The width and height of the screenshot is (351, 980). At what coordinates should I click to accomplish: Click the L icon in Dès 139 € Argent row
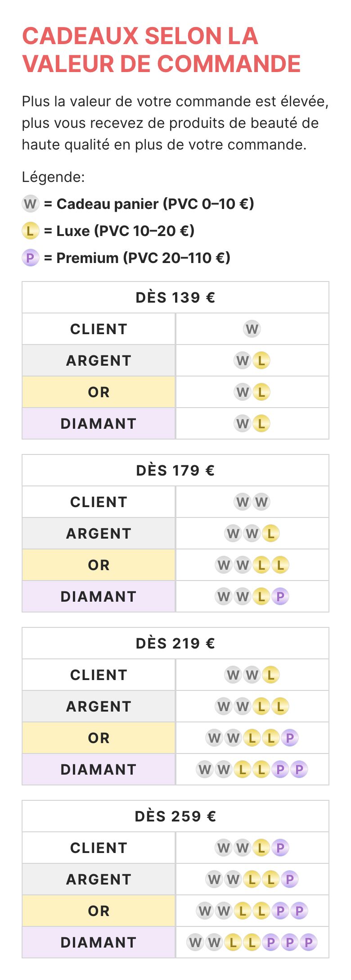click(x=261, y=361)
